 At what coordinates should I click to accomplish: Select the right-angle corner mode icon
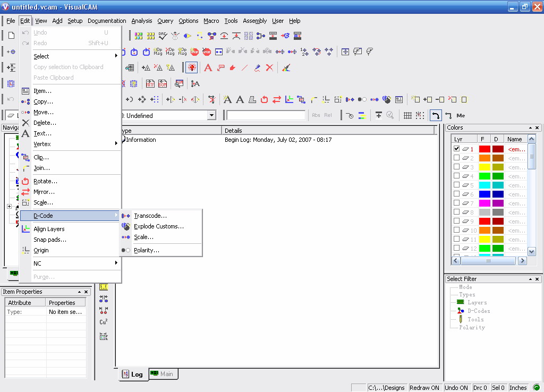coord(448,115)
